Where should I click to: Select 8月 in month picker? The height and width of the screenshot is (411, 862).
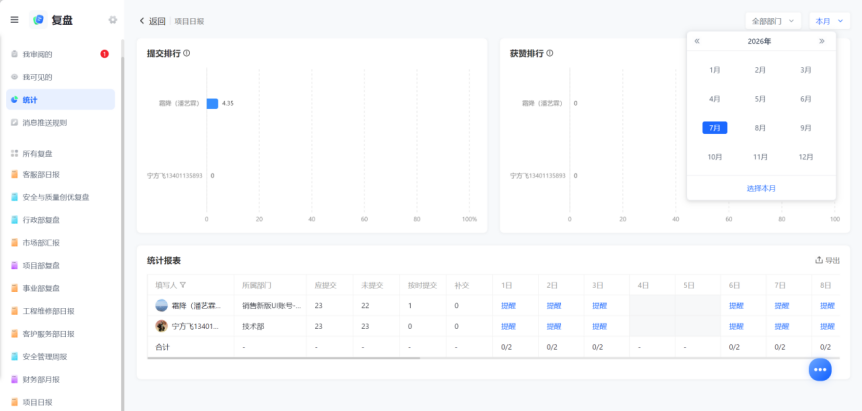tap(760, 127)
